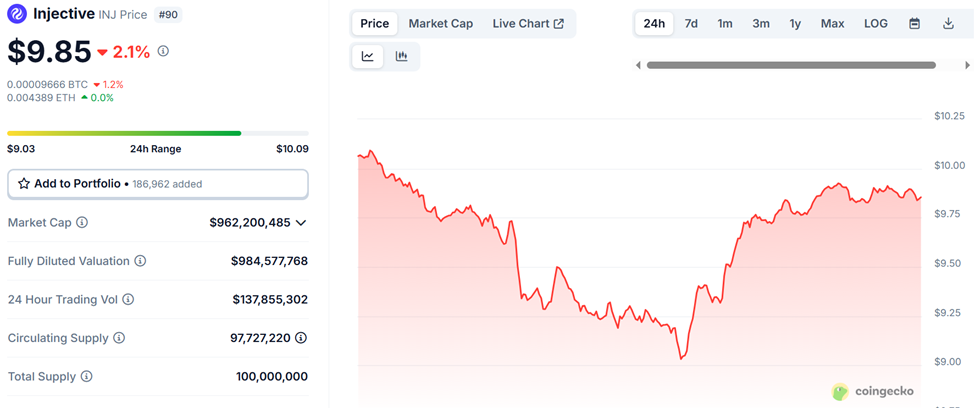This screenshot has height=408, width=975.
Task: Click the info icon after Circulating Supply value
Action: pyautogui.click(x=301, y=338)
